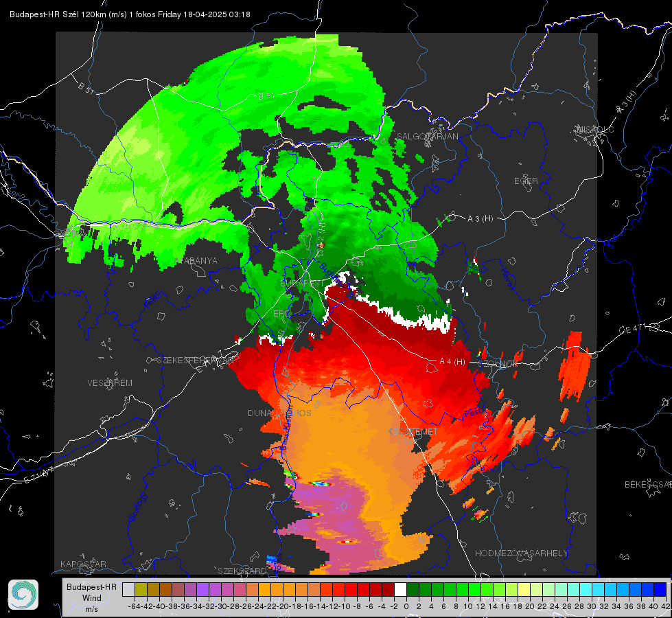
Task: Click the 'A 4 (H)' road label
Action: point(452,362)
